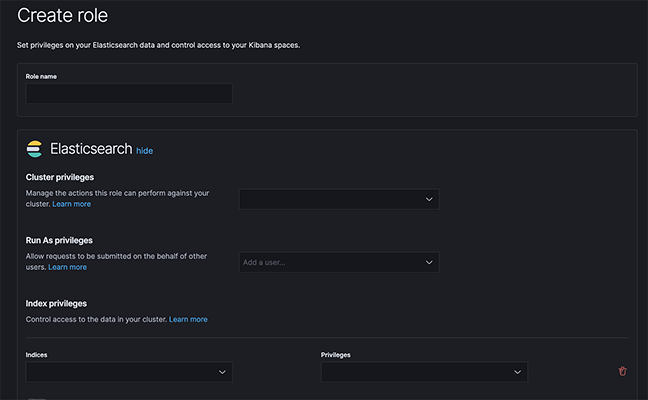Hide the Elasticsearch section
Viewport: 648px width, 400px height.
(x=145, y=151)
